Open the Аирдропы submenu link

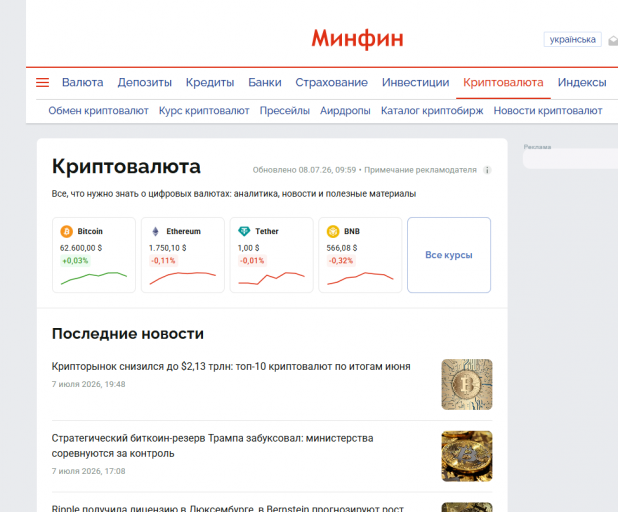(x=345, y=111)
